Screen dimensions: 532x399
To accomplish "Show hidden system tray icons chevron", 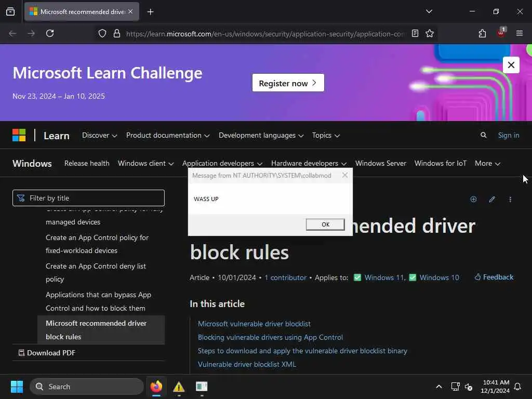I will (438, 387).
